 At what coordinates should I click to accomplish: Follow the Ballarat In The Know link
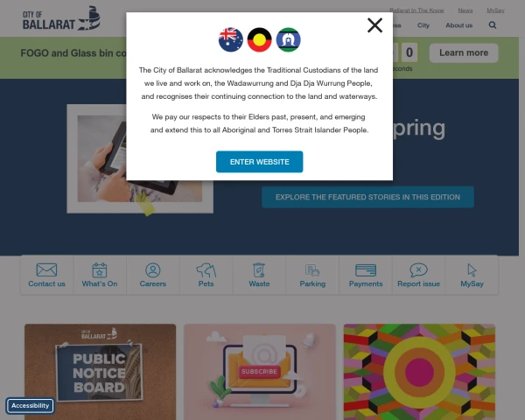tap(416, 10)
